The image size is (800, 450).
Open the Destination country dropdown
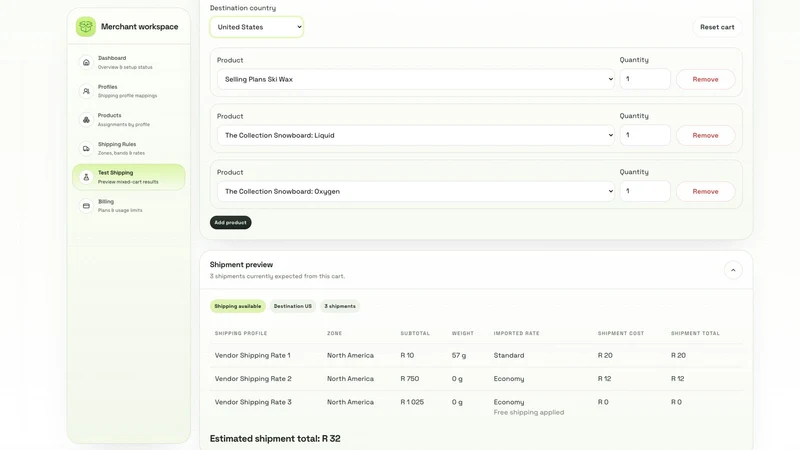coord(257,27)
